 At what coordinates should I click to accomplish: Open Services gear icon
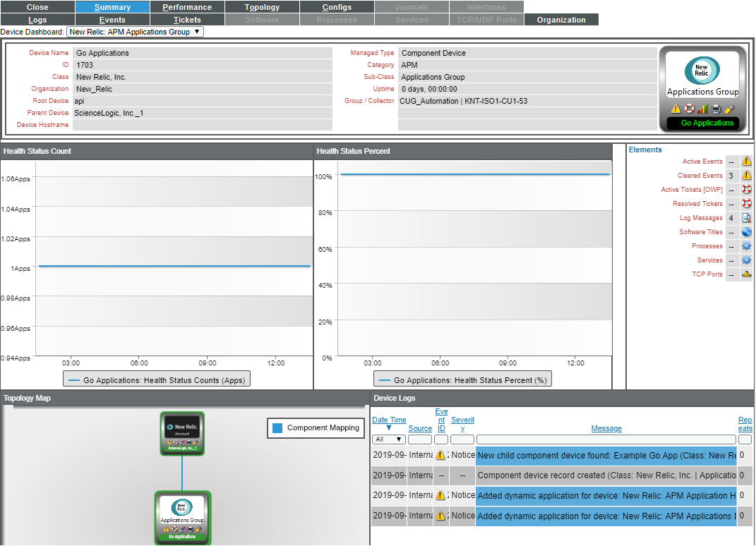[746, 260]
